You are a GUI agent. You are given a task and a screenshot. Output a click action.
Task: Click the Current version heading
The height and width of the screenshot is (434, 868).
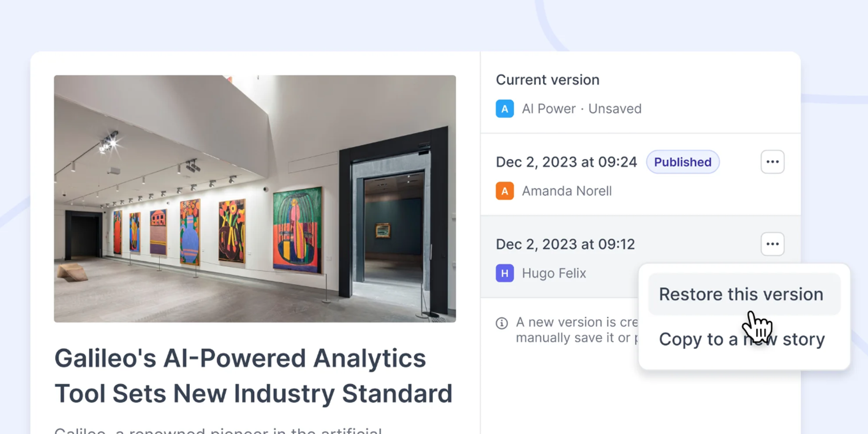[547, 80]
